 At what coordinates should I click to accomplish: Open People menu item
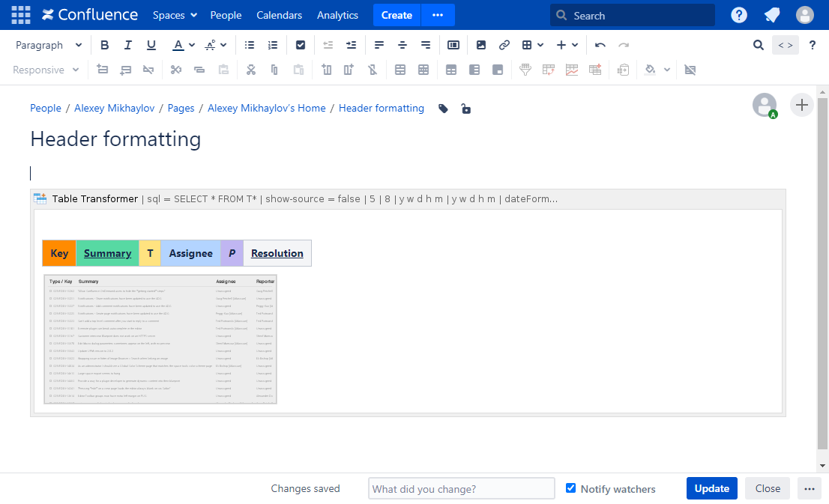pos(226,15)
